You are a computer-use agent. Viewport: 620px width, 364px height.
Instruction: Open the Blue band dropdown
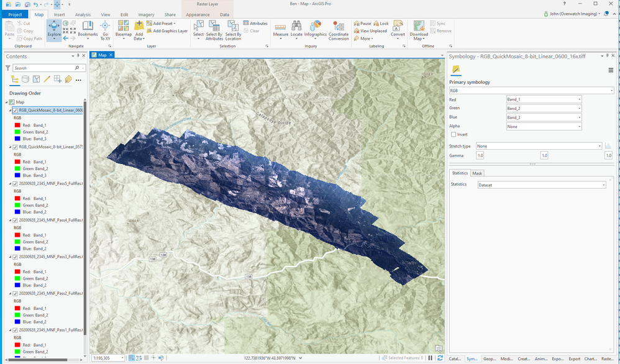click(544, 117)
